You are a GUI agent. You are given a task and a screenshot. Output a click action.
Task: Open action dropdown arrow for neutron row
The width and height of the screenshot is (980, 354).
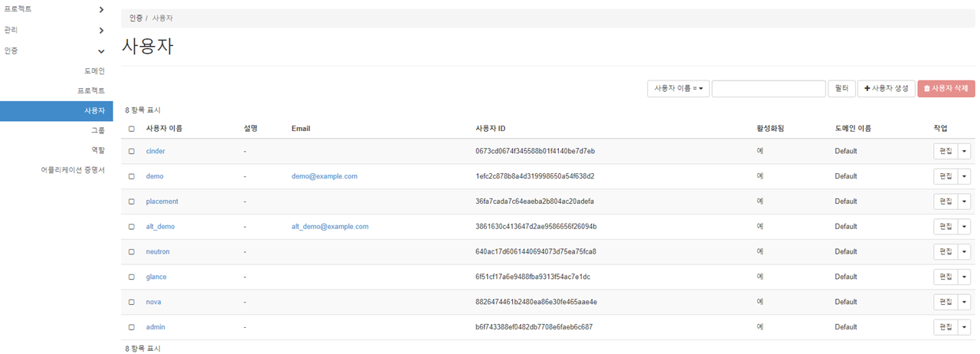[964, 251]
